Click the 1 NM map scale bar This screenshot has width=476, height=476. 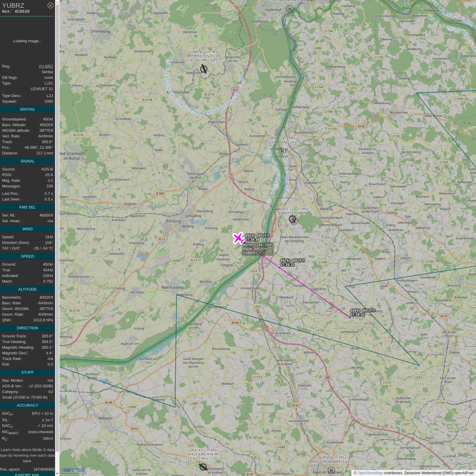74,470
